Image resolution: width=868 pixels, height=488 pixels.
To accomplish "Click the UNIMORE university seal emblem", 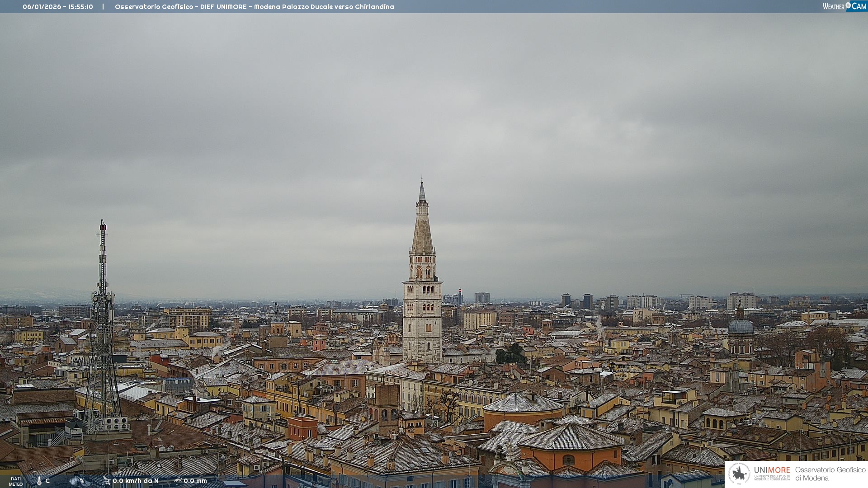I will pyautogui.click(x=739, y=474).
